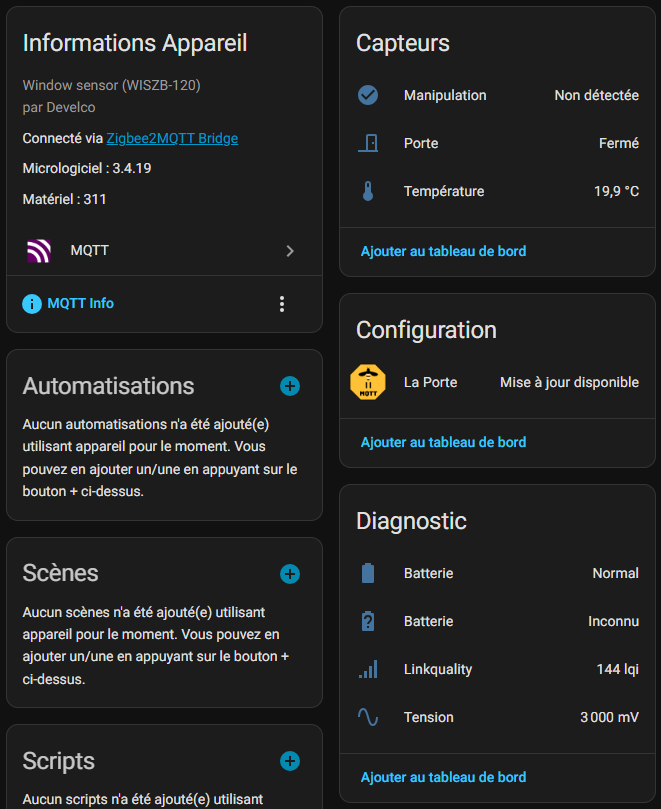
Task: Expand MQTT integration with the chevron arrow
Action: [x=290, y=251]
